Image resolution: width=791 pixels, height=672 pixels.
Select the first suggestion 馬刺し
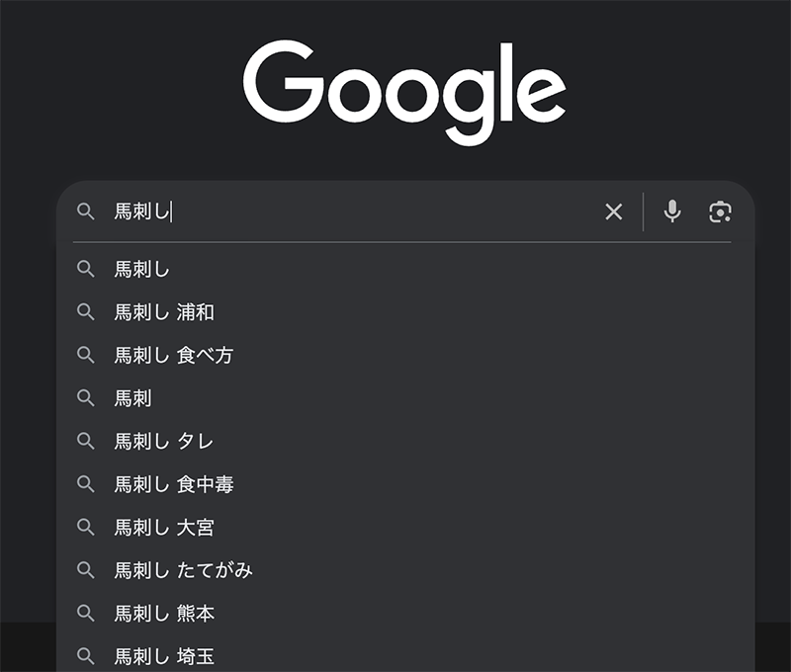143,269
